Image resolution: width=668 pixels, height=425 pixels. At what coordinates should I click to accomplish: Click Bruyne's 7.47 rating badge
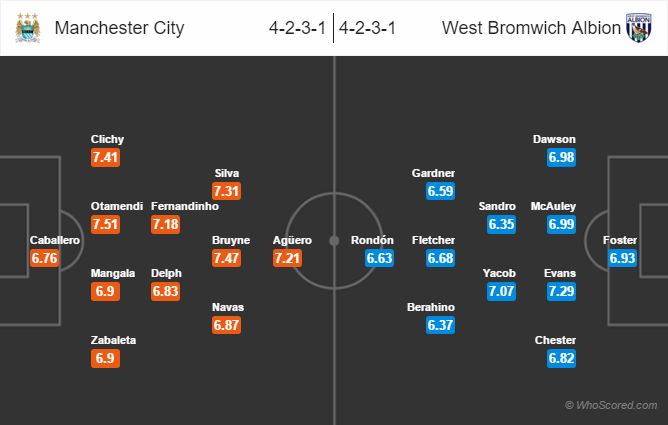229,259
